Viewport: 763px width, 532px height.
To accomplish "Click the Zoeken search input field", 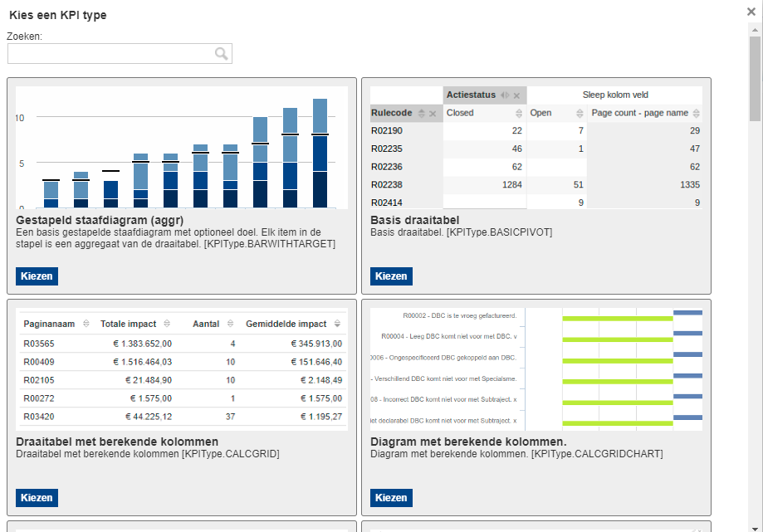I will [110, 54].
